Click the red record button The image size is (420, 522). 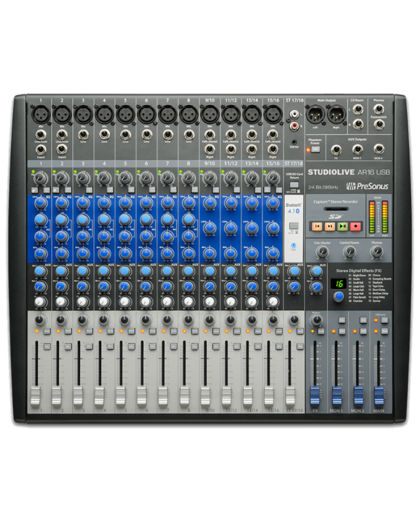[355, 226]
